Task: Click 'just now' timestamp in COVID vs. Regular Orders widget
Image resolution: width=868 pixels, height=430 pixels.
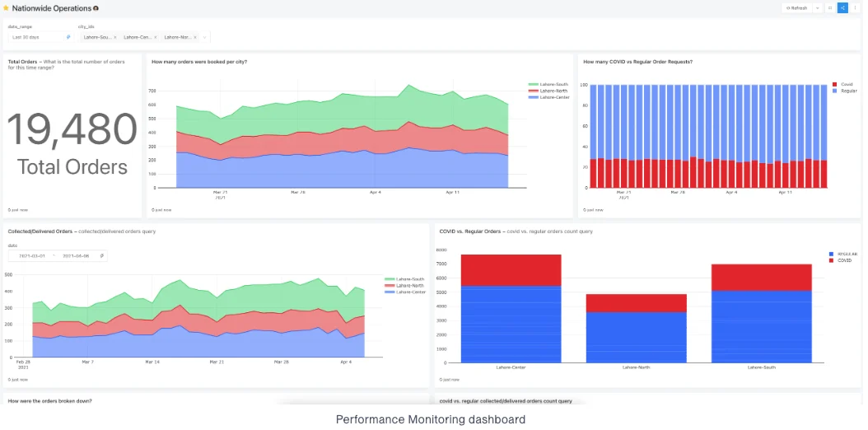Action: click(450, 380)
